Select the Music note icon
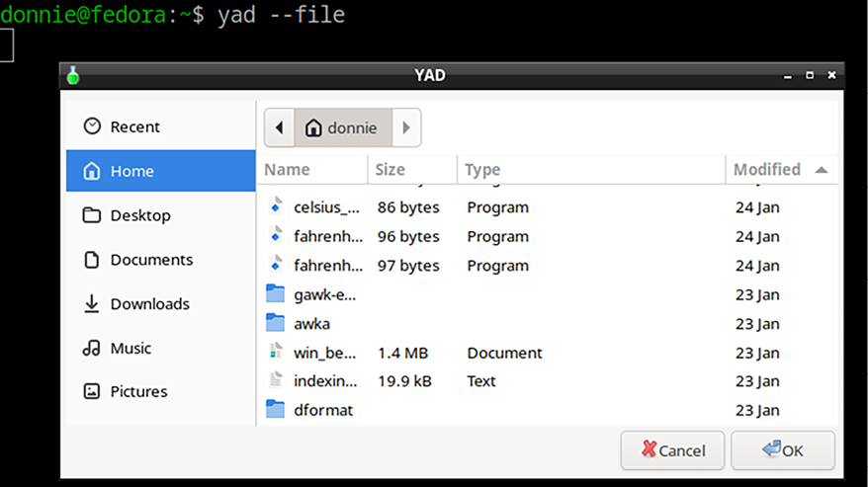 click(92, 348)
